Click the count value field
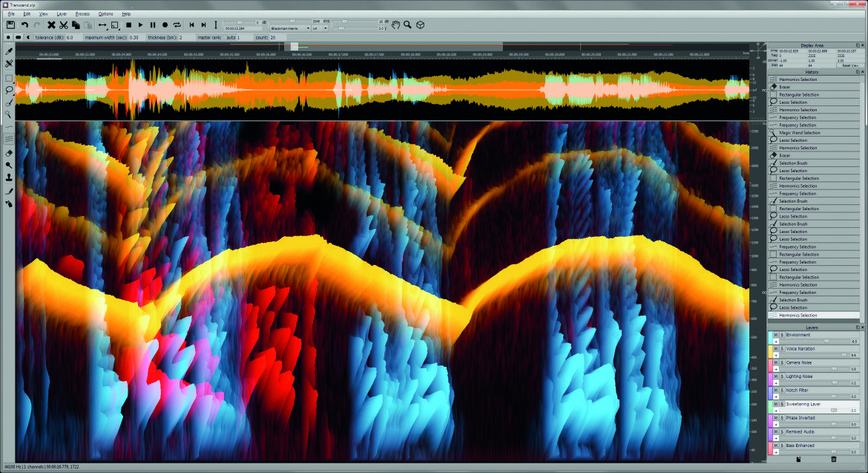This screenshot has height=473, width=868. (x=278, y=38)
